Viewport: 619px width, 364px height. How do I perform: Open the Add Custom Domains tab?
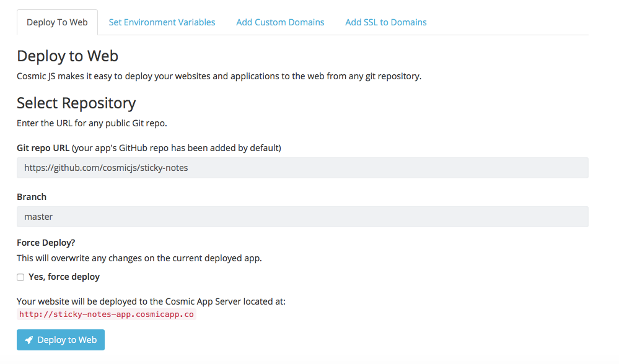point(280,22)
